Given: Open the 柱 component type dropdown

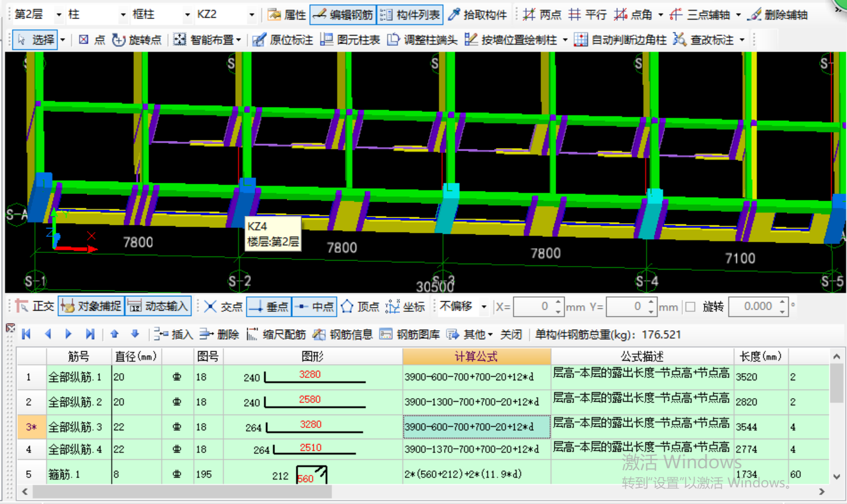Looking at the screenshot, I should (x=123, y=14).
